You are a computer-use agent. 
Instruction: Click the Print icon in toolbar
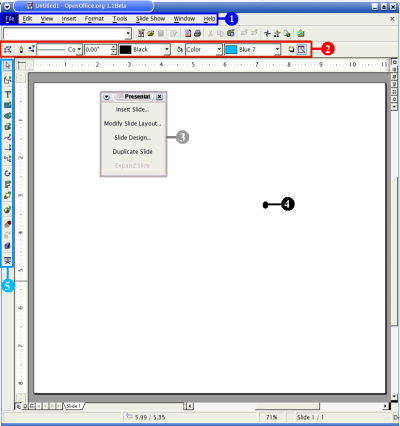coord(197,33)
